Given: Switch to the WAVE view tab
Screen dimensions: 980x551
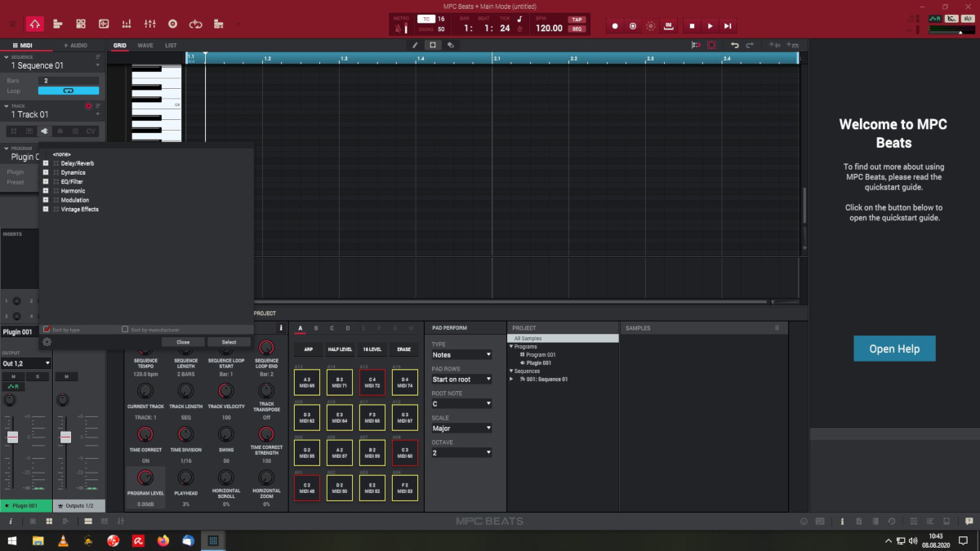Looking at the screenshot, I should tap(145, 46).
